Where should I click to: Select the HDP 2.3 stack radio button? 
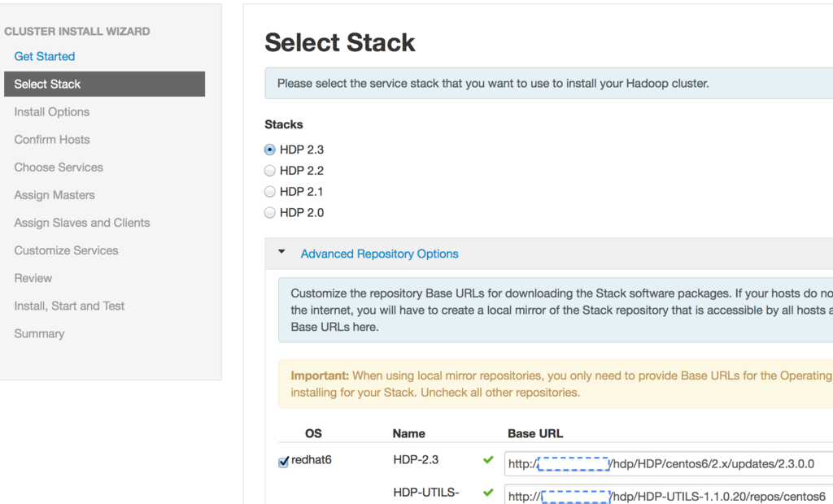coord(270,150)
